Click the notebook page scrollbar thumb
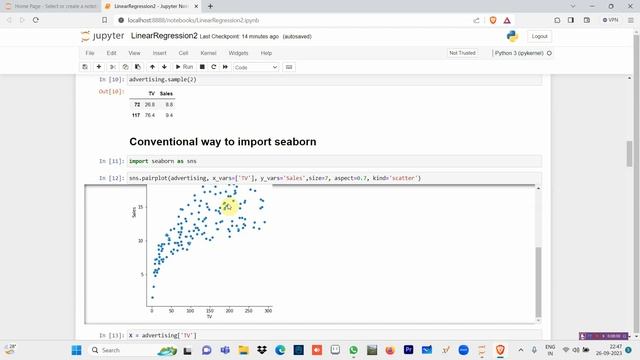 click(629, 153)
